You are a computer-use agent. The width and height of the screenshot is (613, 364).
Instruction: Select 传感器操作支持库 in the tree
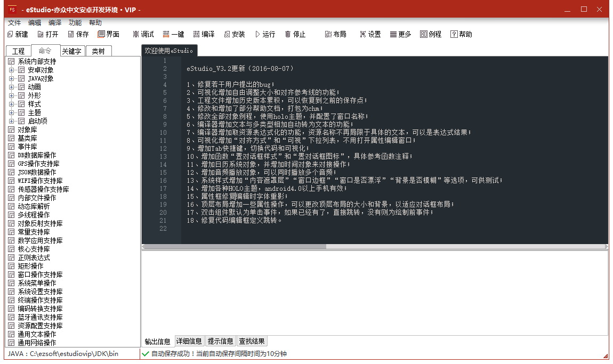(x=43, y=190)
